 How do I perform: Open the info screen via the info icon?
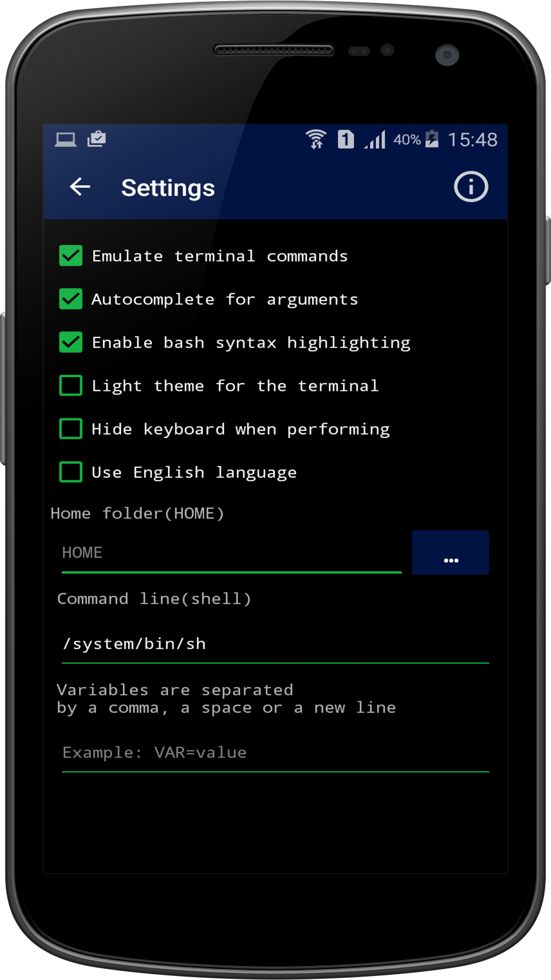point(470,187)
